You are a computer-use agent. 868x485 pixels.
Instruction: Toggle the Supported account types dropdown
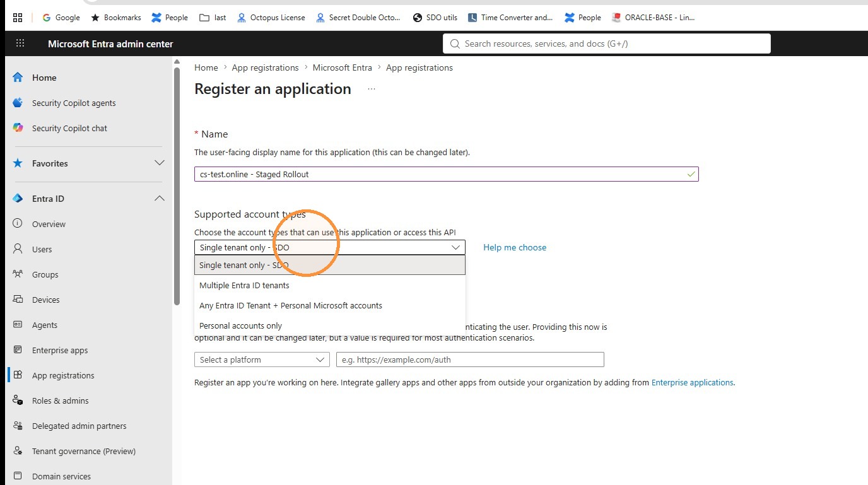[x=329, y=247]
